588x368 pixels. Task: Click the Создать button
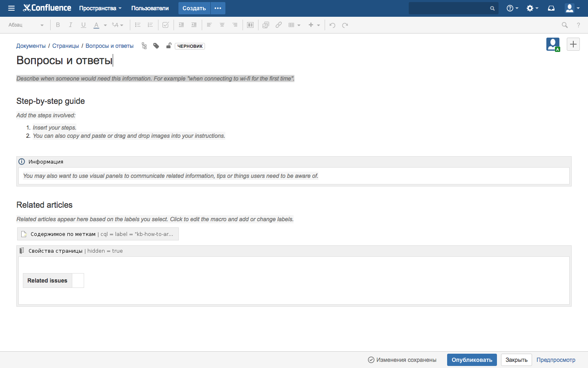(194, 8)
